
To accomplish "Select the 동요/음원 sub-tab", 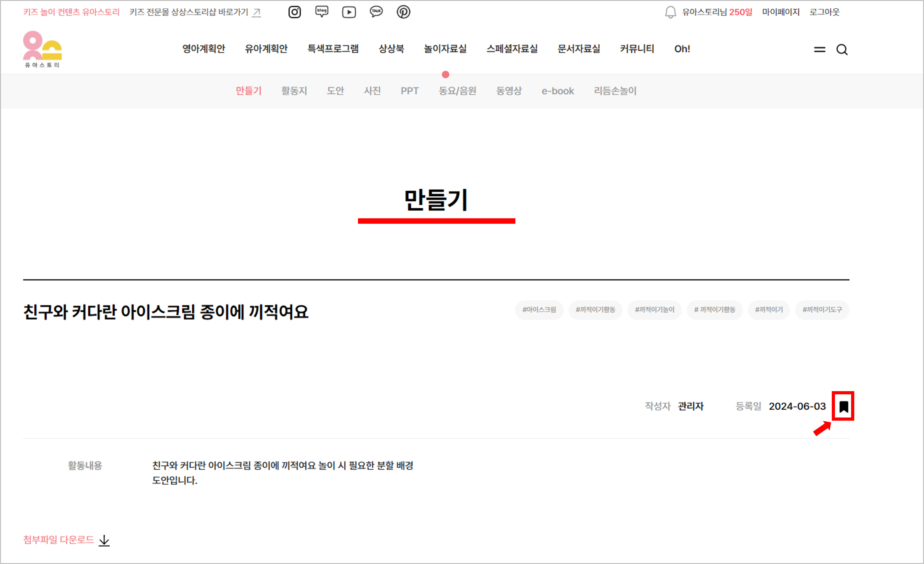I will (457, 91).
